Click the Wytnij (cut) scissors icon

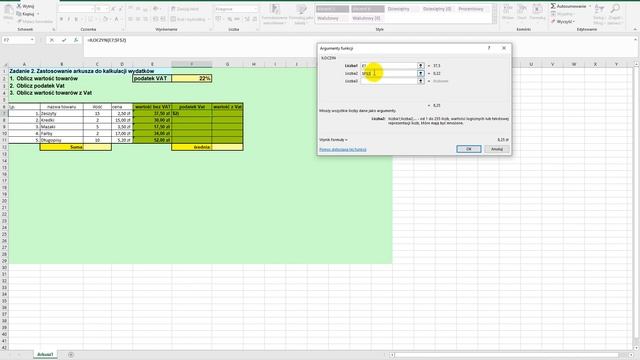point(19,6)
